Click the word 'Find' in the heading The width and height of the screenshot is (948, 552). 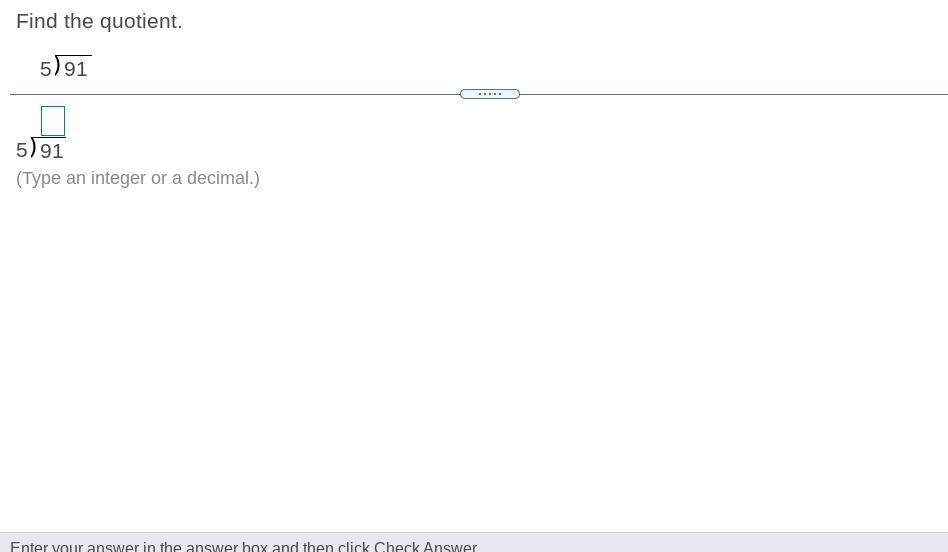[37, 21]
